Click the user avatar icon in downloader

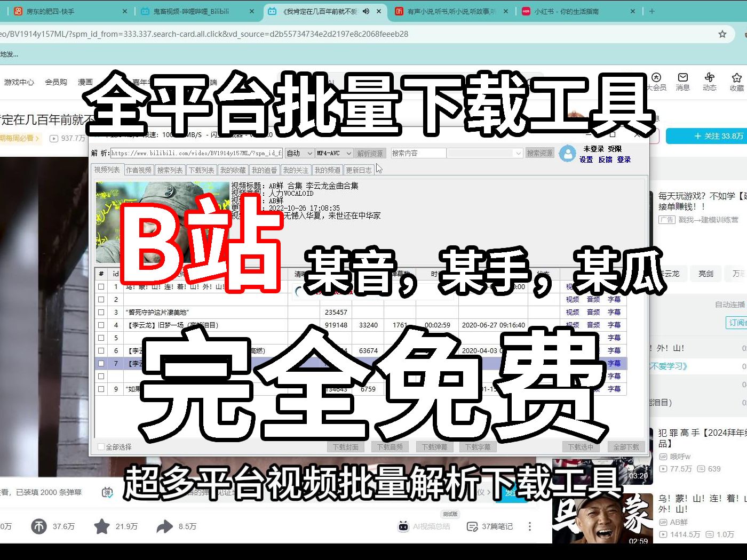point(567,154)
